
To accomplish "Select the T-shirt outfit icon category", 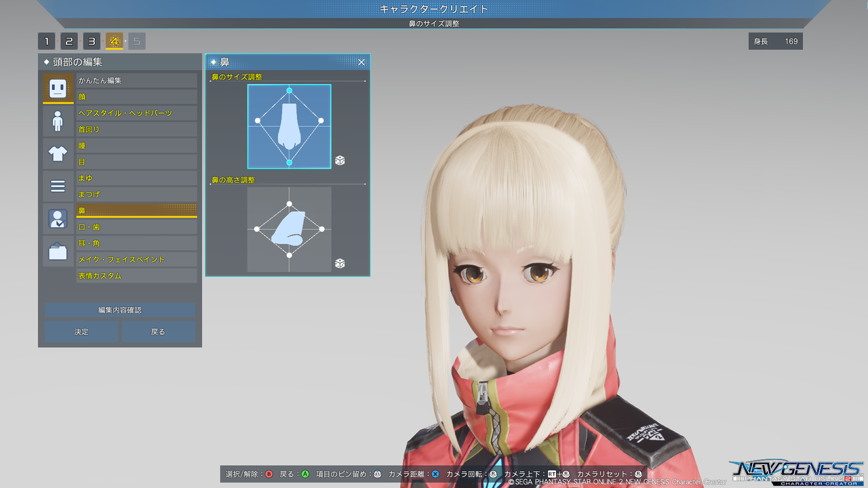I will click(58, 153).
